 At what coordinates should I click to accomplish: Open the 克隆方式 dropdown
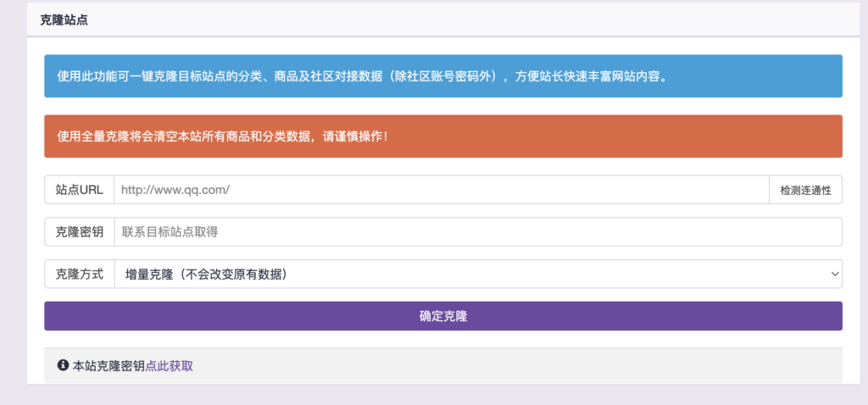pos(478,274)
